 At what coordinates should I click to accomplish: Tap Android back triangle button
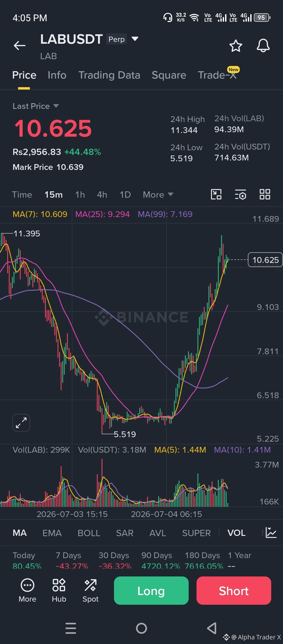coord(212,628)
